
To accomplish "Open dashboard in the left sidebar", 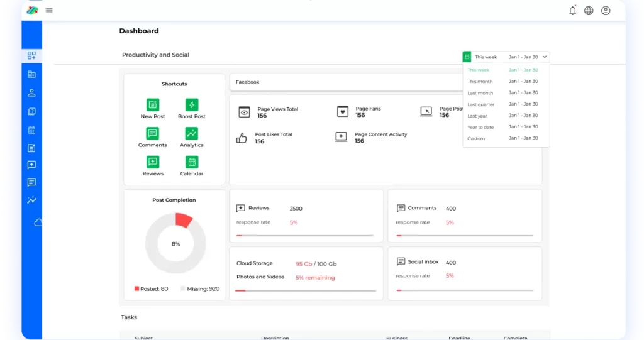I will (x=31, y=56).
